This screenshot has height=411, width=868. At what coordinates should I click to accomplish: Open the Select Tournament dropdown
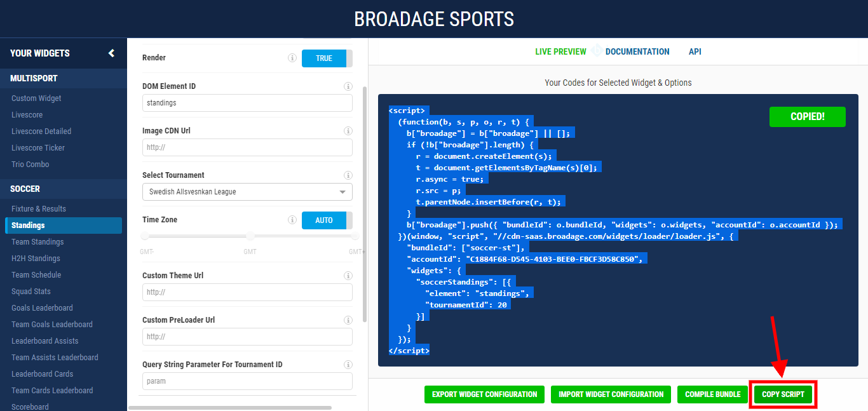coord(247,192)
